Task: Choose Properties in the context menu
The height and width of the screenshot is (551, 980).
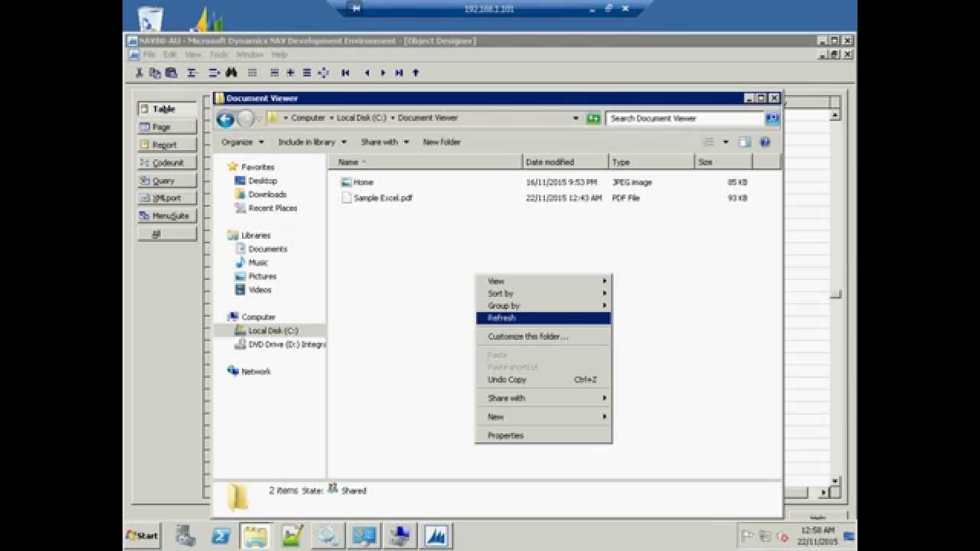Action: 543,435
